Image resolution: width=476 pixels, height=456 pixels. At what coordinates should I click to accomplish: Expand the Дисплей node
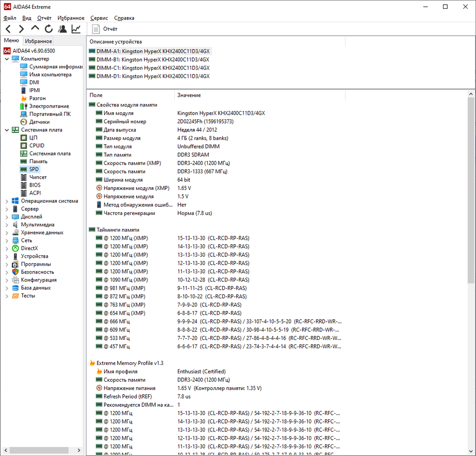pos(7,217)
